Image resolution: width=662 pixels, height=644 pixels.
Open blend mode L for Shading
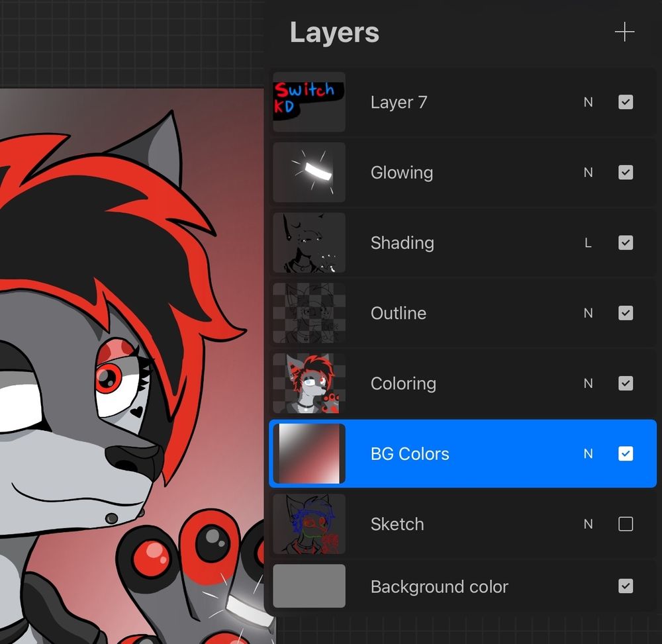point(588,243)
